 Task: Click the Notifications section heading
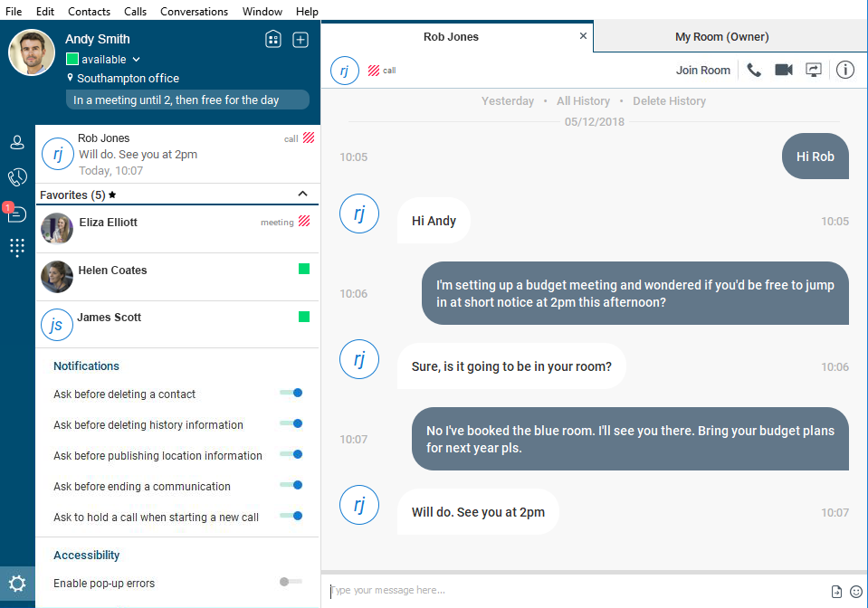point(86,366)
